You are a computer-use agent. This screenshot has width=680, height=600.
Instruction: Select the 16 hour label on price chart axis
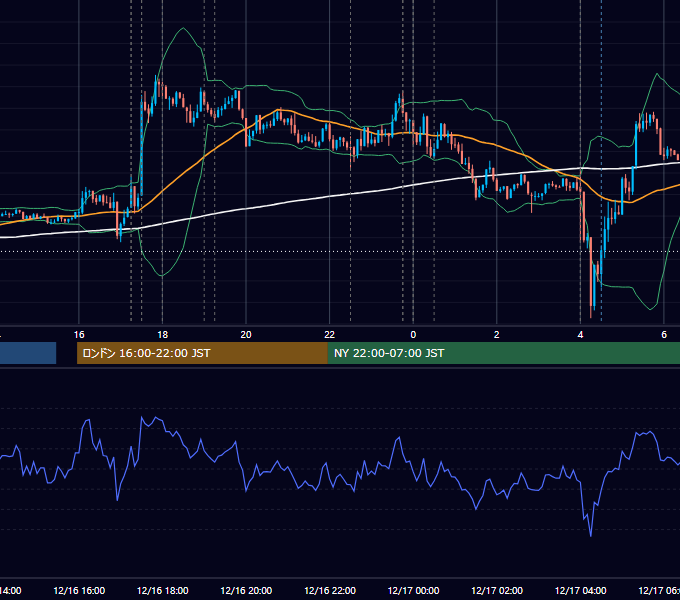[x=79, y=335]
